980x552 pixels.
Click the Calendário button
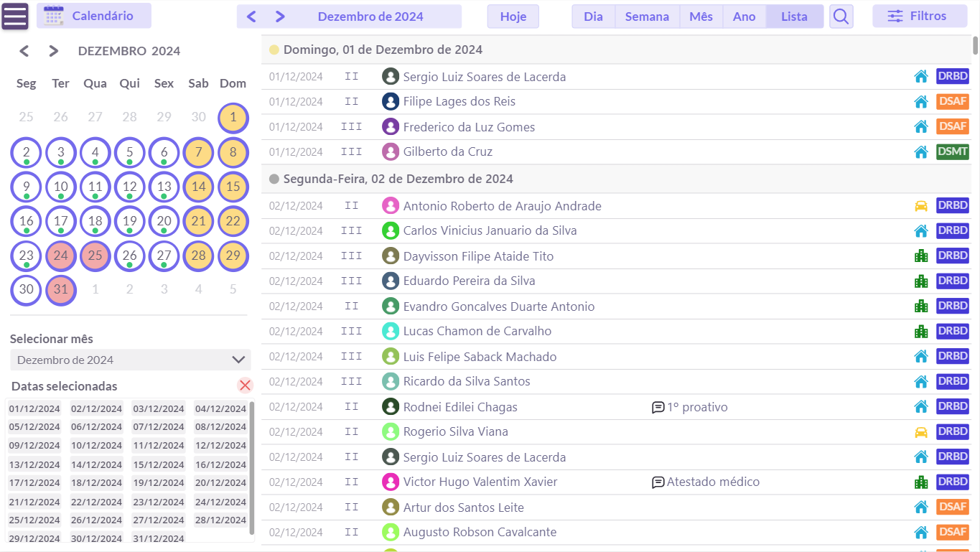[94, 16]
